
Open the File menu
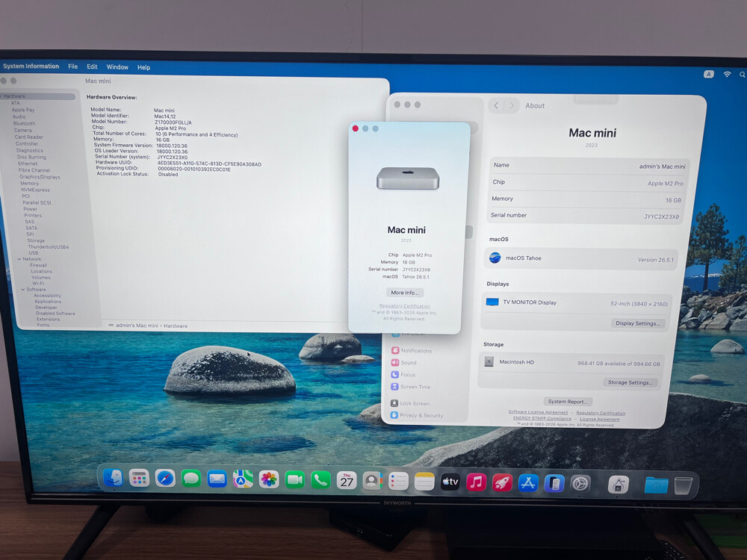click(x=73, y=66)
